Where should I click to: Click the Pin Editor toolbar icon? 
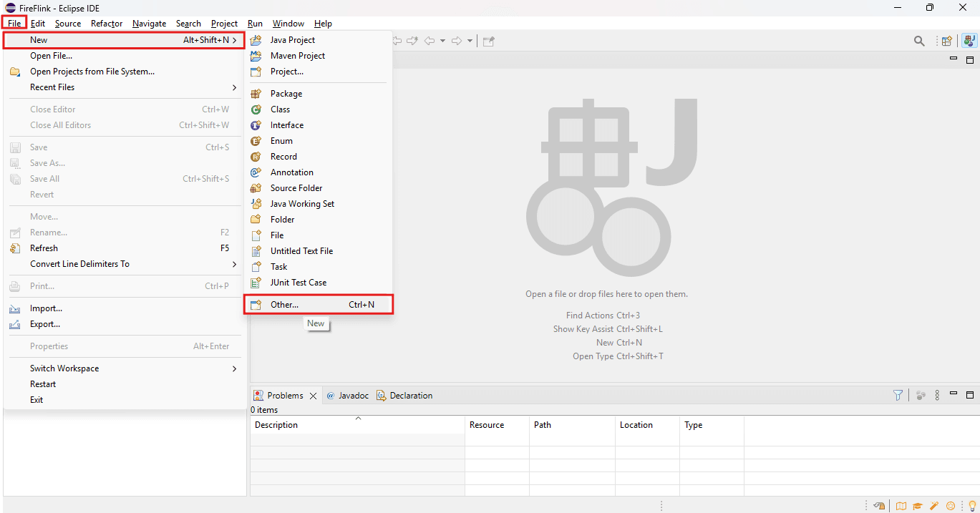click(x=489, y=41)
